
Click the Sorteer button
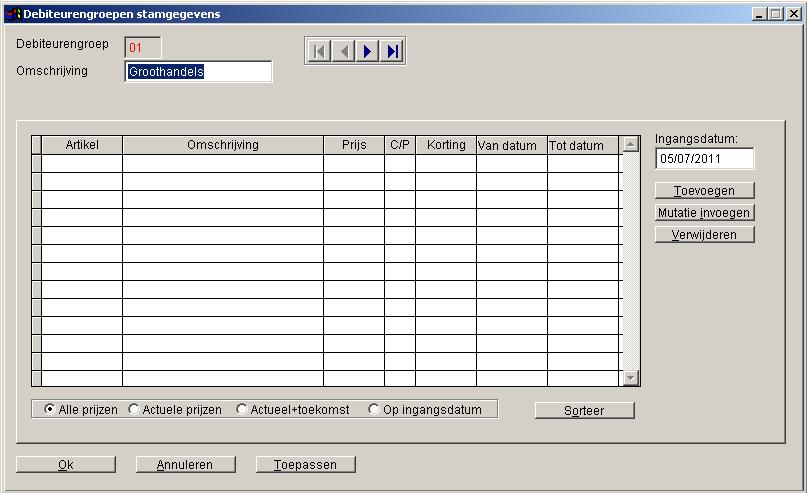584,411
